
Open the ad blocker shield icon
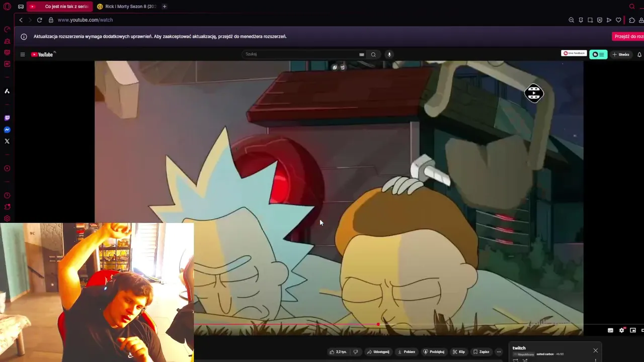[600, 20]
